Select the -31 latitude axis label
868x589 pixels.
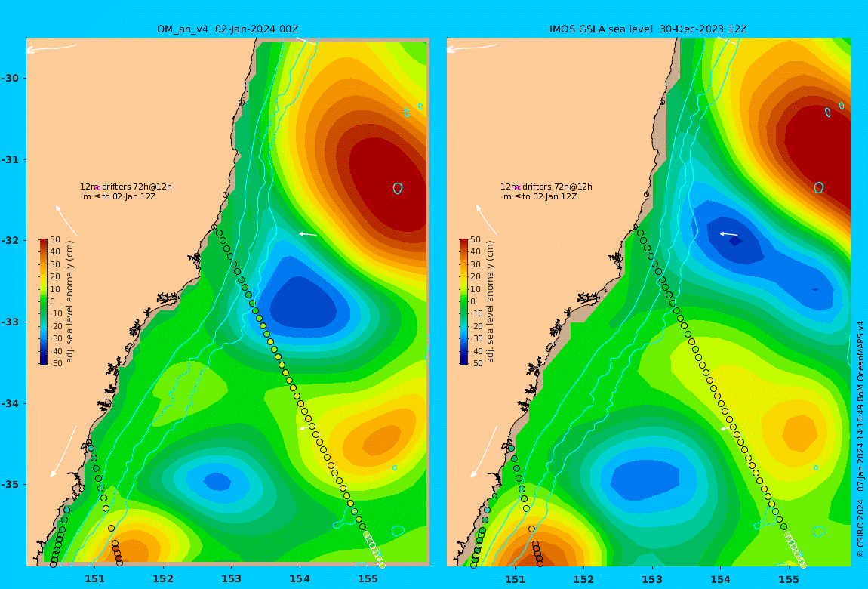coord(9,159)
